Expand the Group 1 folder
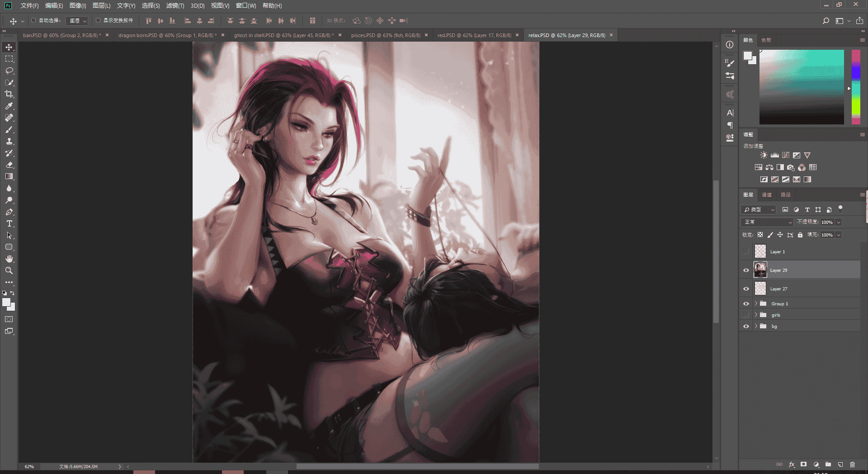The height and width of the screenshot is (474, 868). coord(756,303)
